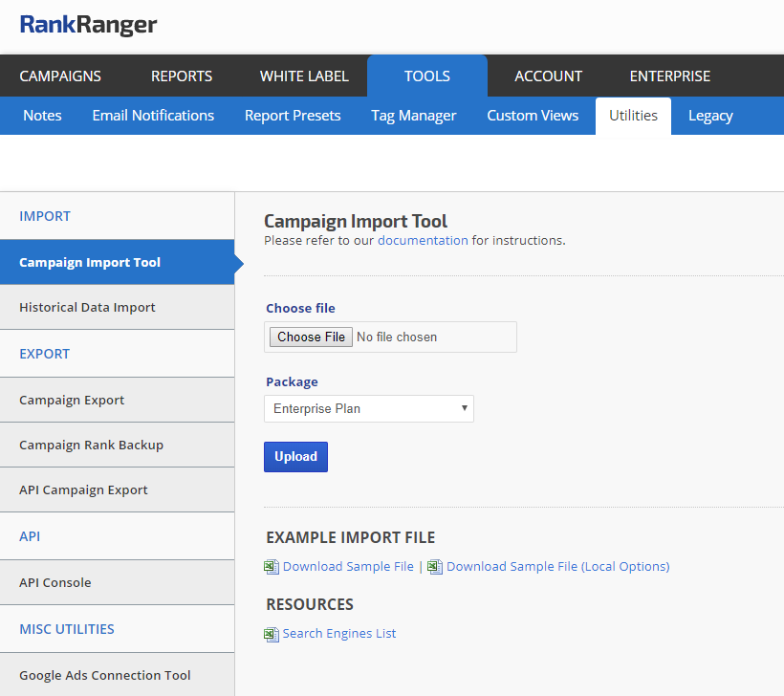Open the Reports menu
784x696 pixels.
[x=182, y=76]
